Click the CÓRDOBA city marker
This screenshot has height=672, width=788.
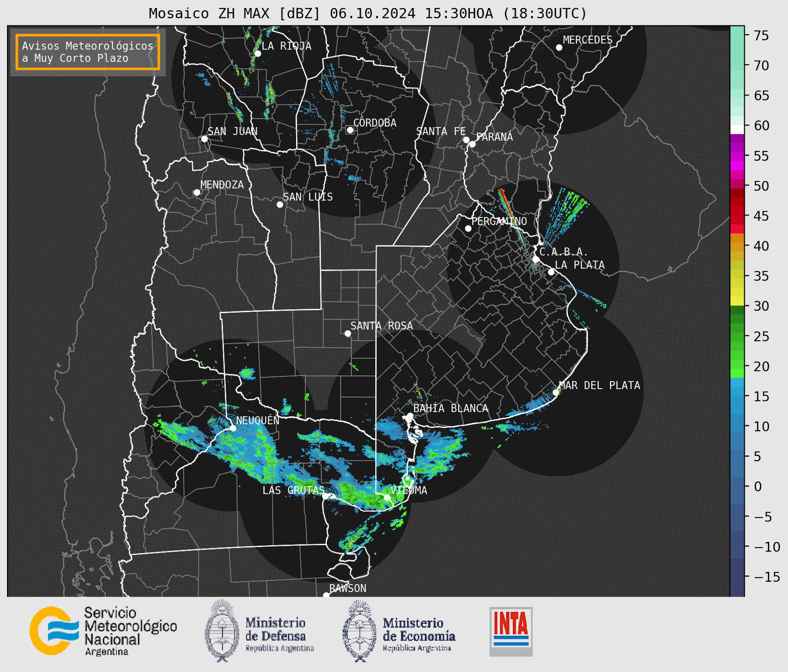point(350,130)
